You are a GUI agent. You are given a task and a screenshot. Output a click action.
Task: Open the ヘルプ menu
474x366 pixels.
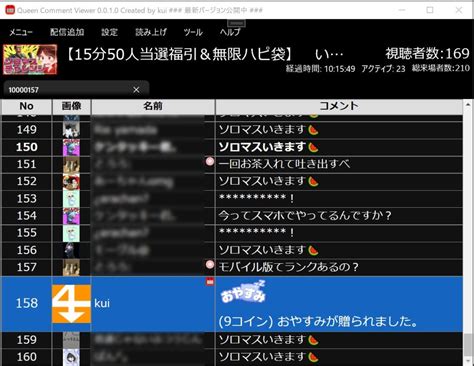tap(230, 32)
